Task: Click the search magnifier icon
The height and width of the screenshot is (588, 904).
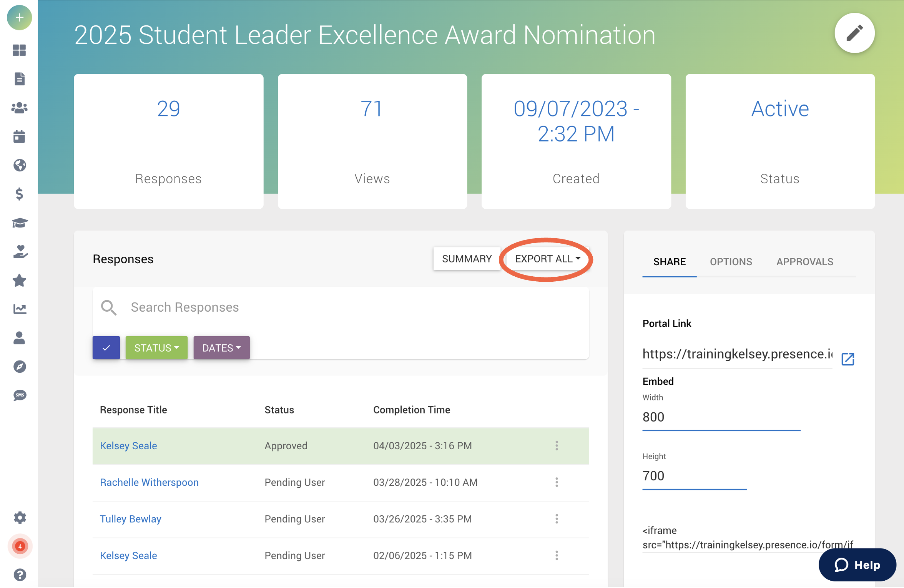Action: click(109, 308)
